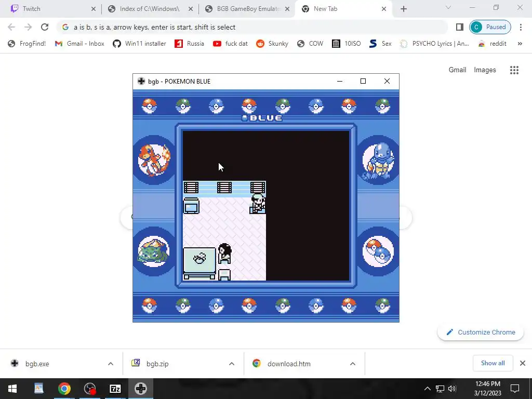Open the volume tray icon
The width and height of the screenshot is (532, 399).
pos(452,389)
